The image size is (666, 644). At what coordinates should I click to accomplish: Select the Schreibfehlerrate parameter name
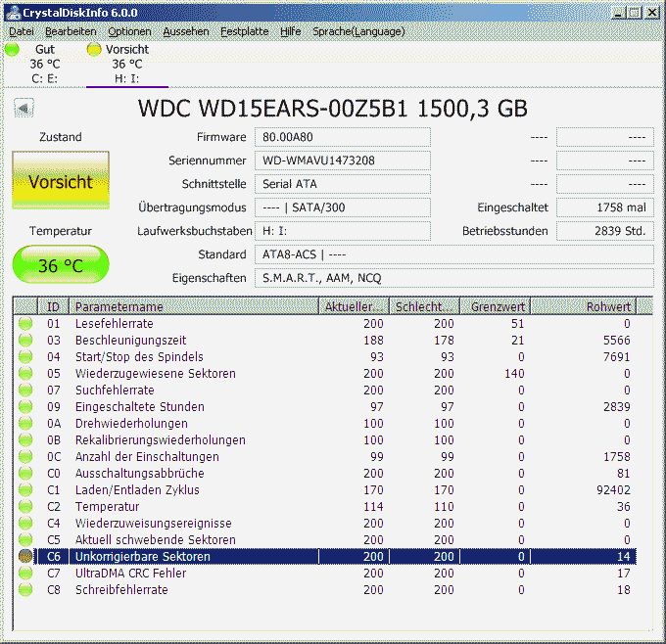[x=121, y=589]
